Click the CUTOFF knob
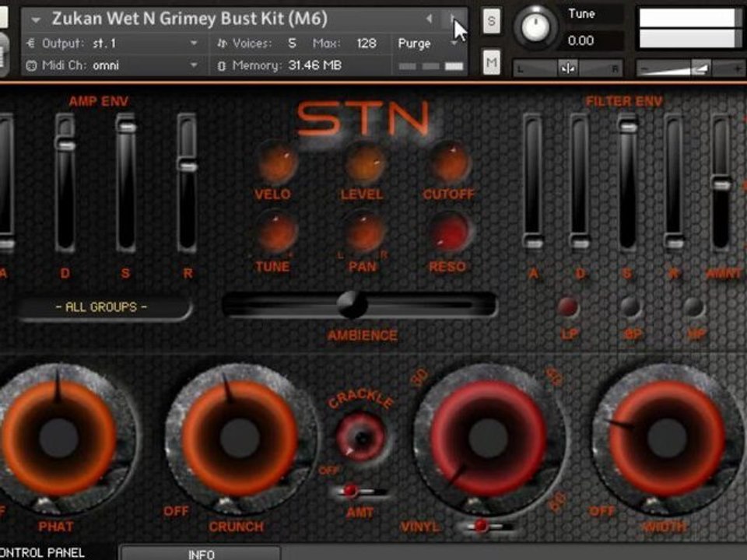Viewport: 747px width, 560px height. point(449,163)
